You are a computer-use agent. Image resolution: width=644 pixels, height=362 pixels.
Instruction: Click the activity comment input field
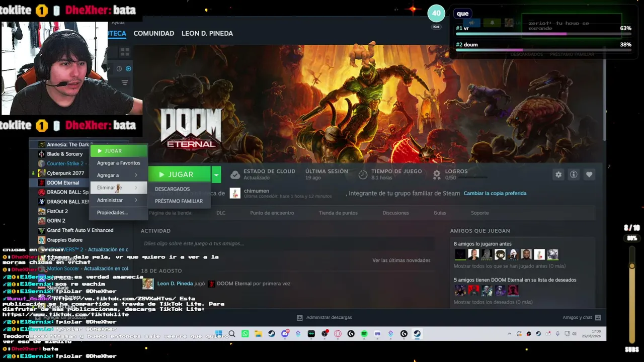287,243
